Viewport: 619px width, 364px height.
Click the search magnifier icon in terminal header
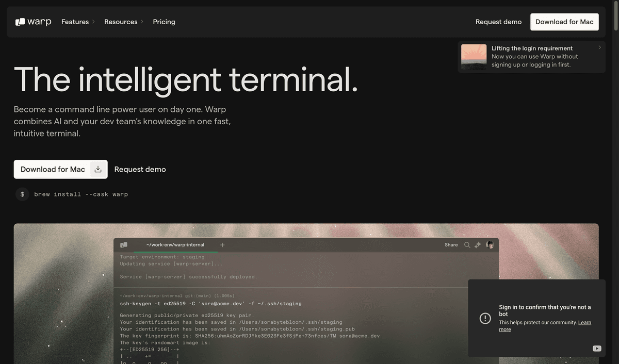(467, 245)
